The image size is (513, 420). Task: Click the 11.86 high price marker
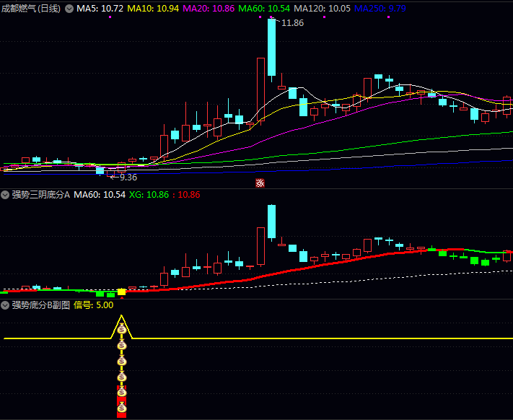click(292, 23)
